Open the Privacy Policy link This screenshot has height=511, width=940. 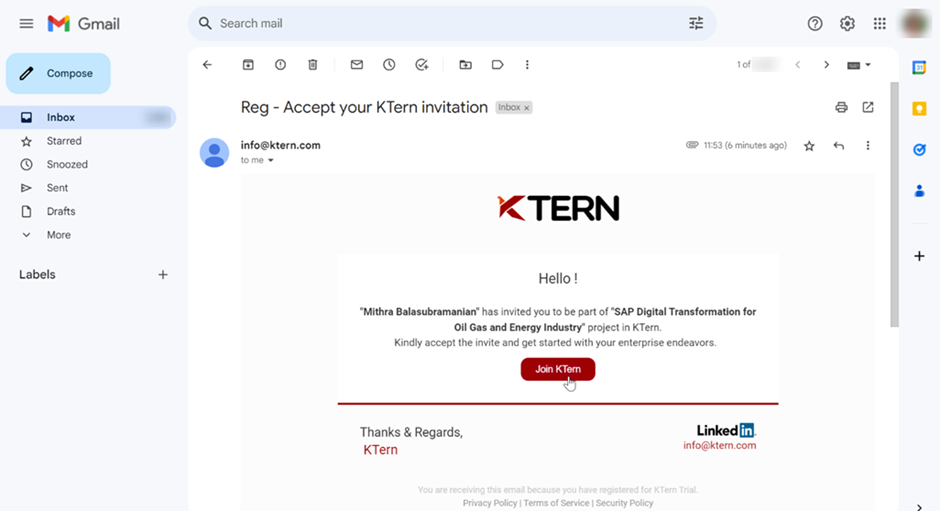(489, 503)
